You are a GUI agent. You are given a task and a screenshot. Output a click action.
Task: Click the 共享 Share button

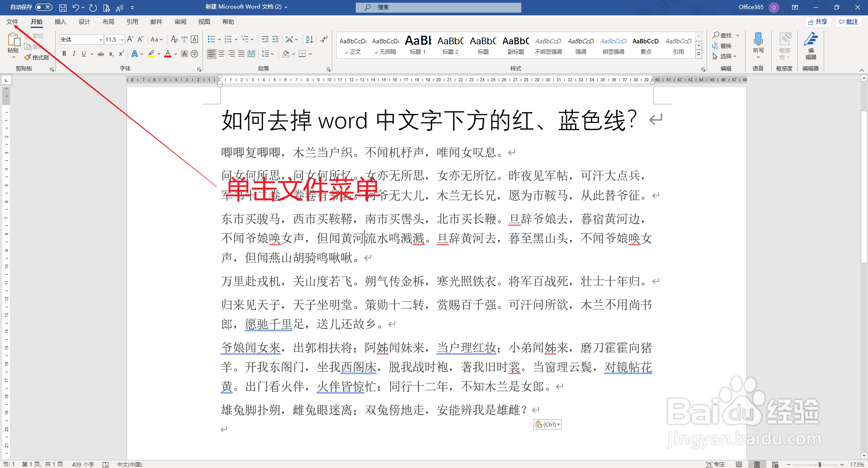[x=818, y=21]
